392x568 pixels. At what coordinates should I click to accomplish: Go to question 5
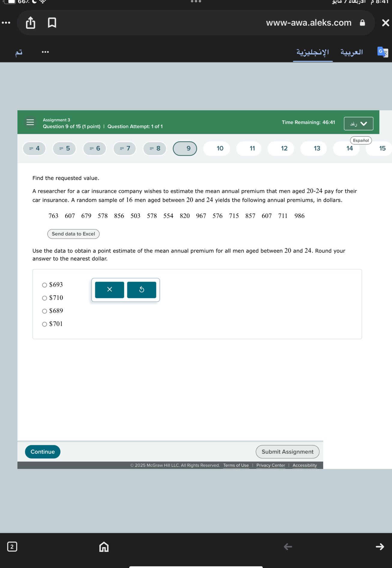click(64, 148)
